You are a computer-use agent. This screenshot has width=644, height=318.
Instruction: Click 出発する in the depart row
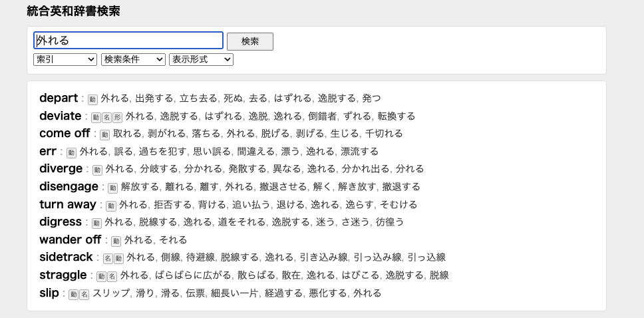point(154,98)
